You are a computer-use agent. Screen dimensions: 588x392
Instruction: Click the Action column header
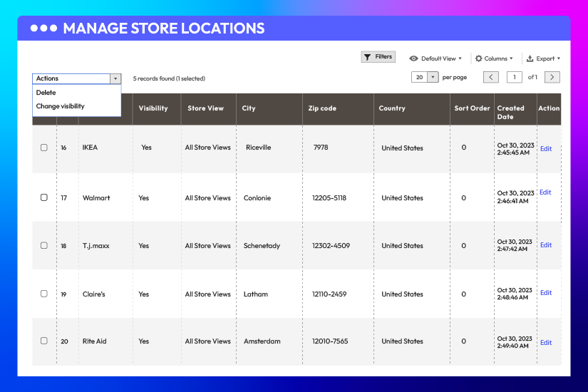tap(549, 108)
